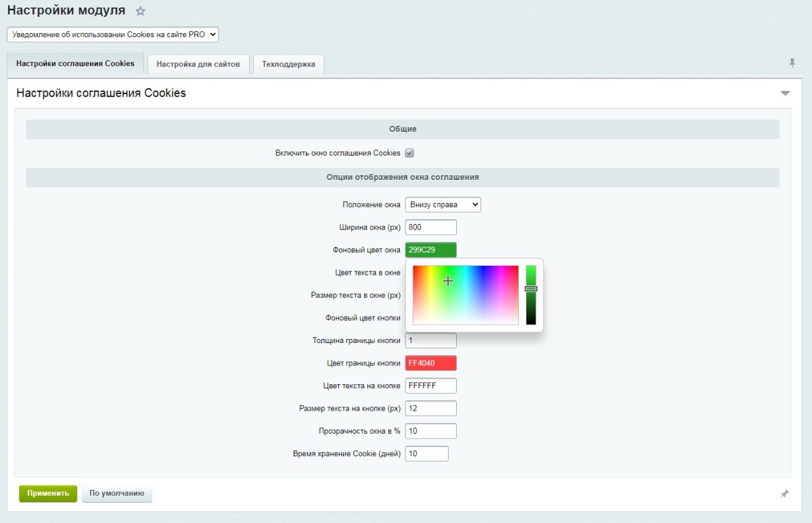Add page to favorites with star icon
Viewport: 812px width, 523px height.
[x=141, y=12]
